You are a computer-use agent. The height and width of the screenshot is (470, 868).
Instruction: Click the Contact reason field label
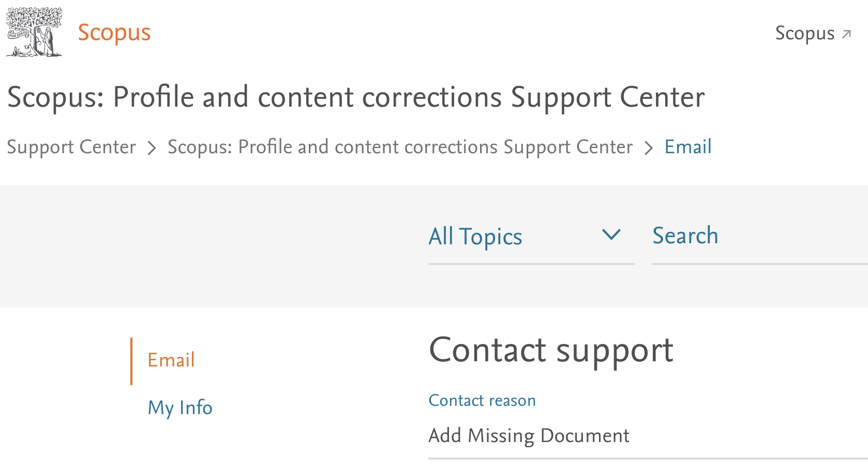point(482,401)
